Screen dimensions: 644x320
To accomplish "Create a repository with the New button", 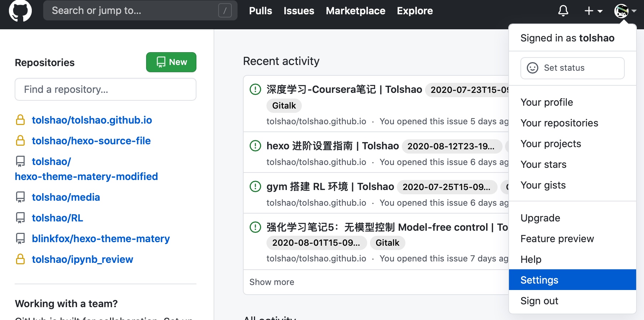I will (171, 62).
